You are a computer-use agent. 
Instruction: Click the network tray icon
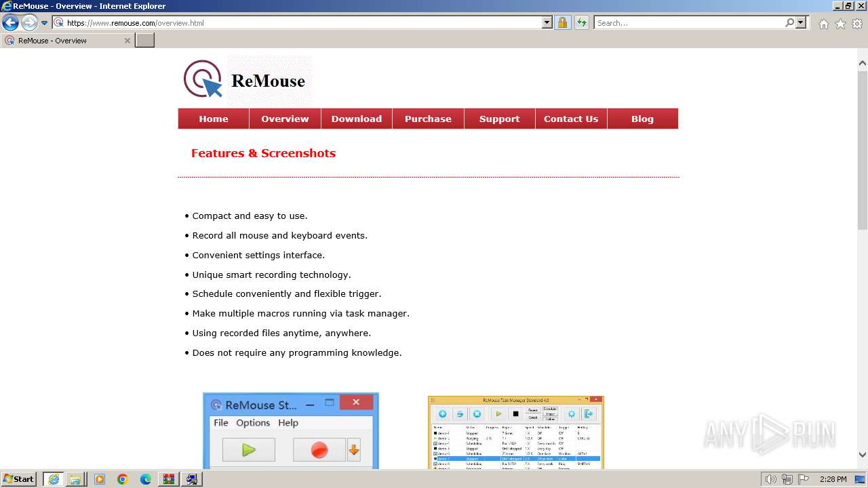787,479
